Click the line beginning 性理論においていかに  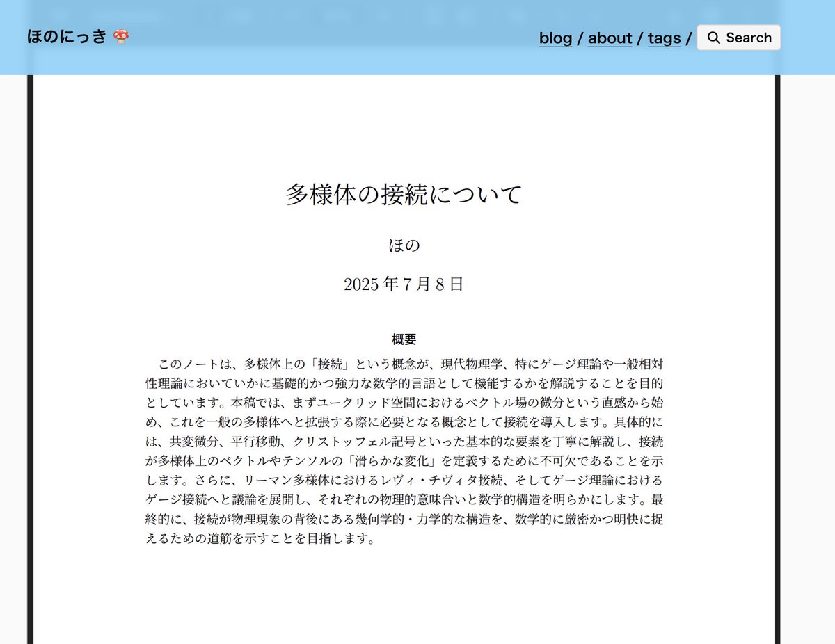click(405, 383)
